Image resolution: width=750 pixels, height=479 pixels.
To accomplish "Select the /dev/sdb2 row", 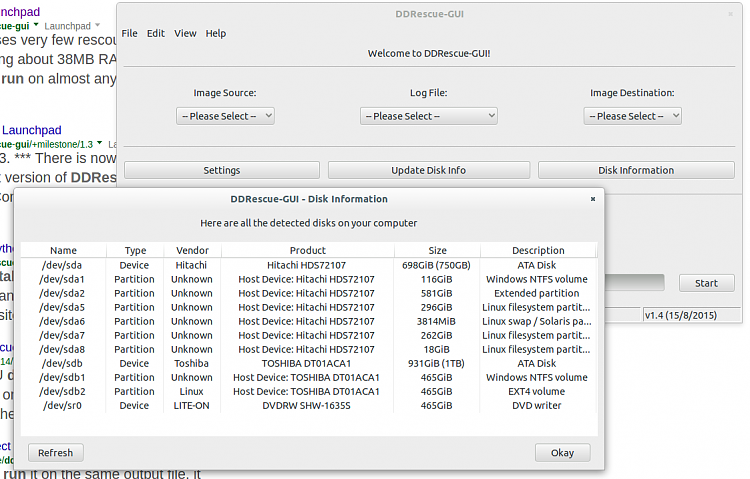I will [x=309, y=391].
